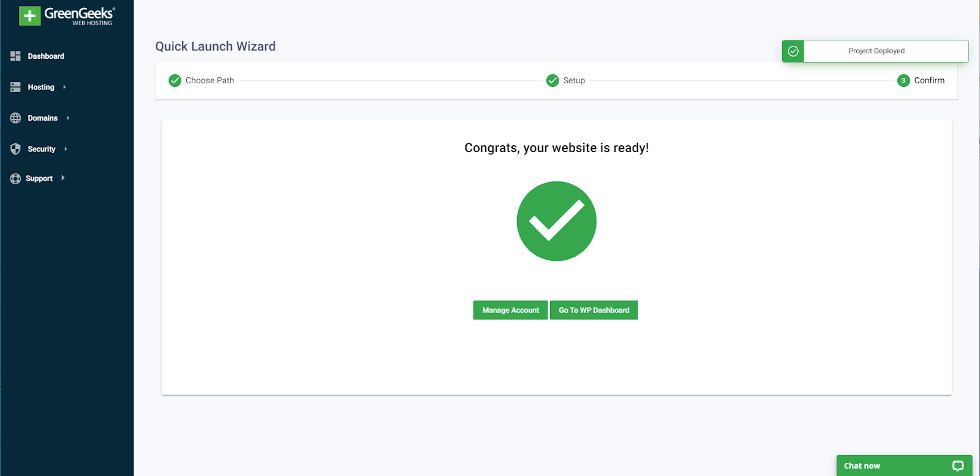This screenshot has width=980, height=476.
Task: Click the GreenGeeks logo
Action: pyautogui.click(x=66, y=16)
